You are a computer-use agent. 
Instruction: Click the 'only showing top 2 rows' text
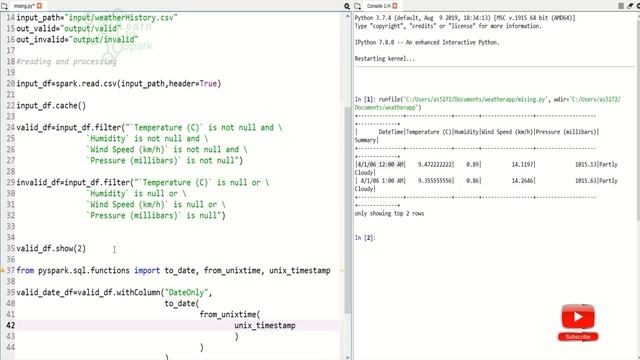(389, 213)
